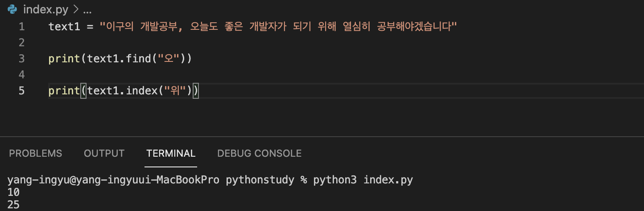This screenshot has height=211, width=644.
Task: Click the text1 variable on line 1
Action: click(x=64, y=27)
